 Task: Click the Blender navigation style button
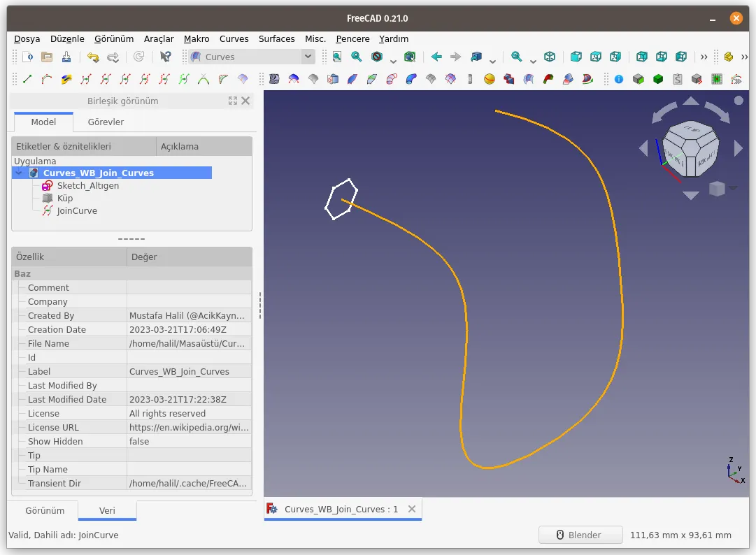click(x=580, y=535)
